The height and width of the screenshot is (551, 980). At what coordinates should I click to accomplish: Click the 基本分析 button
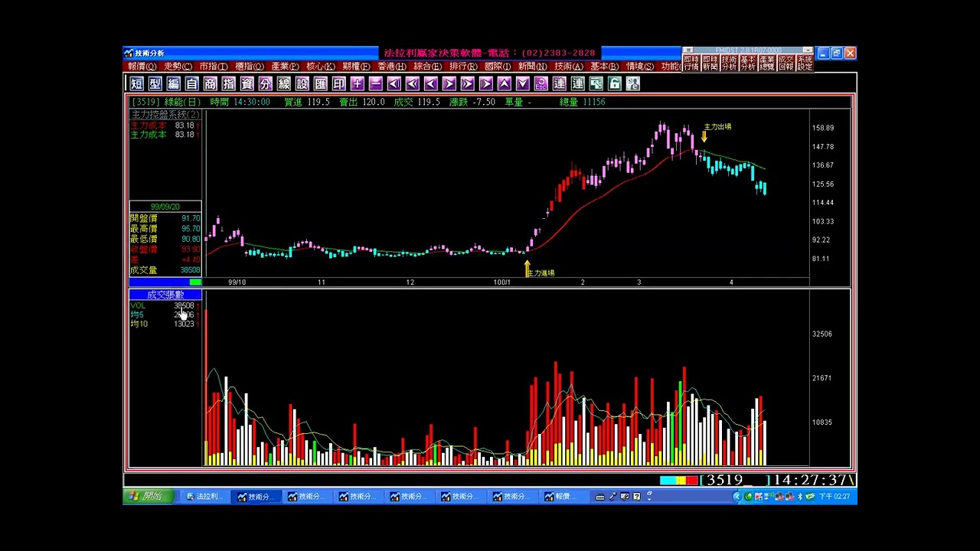(x=748, y=64)
